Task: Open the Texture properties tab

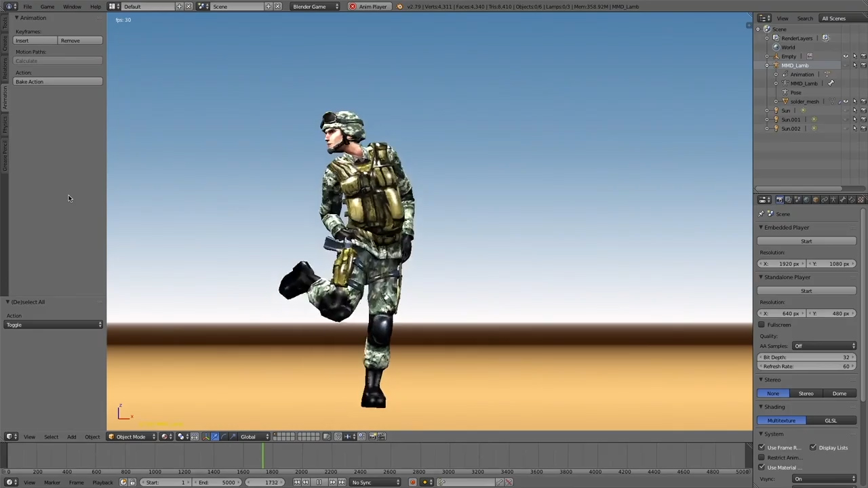Action: tap(861, 200)
